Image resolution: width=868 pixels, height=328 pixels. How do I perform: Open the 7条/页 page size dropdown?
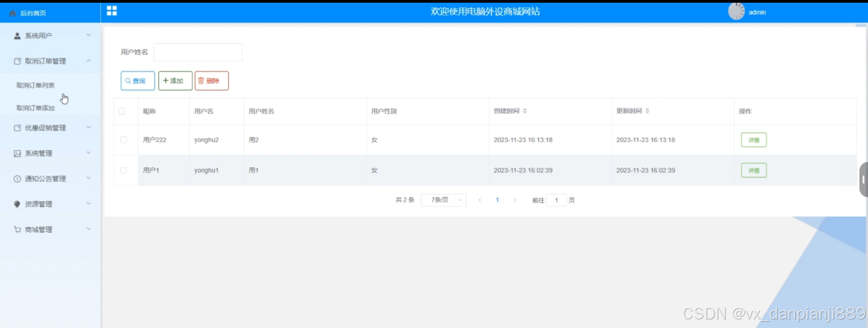click(443, 200)
